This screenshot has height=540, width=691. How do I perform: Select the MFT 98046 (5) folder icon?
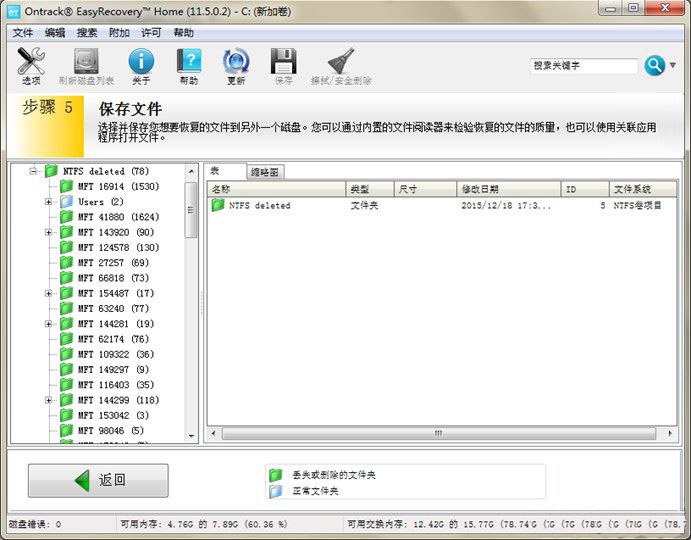67,430
